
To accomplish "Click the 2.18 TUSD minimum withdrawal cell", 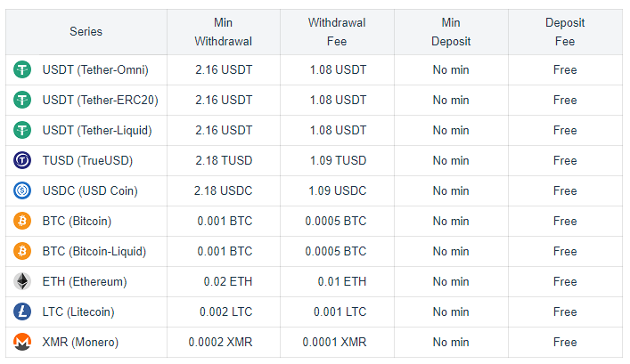I will pos(224,161).
